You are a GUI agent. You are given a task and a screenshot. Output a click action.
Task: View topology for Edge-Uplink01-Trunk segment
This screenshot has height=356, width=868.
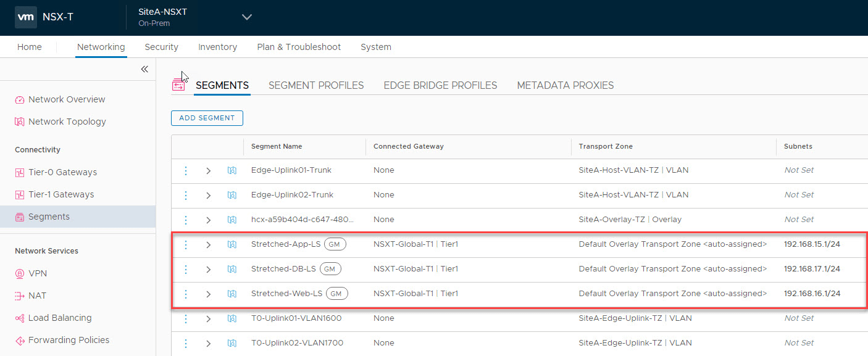point(232,170)
